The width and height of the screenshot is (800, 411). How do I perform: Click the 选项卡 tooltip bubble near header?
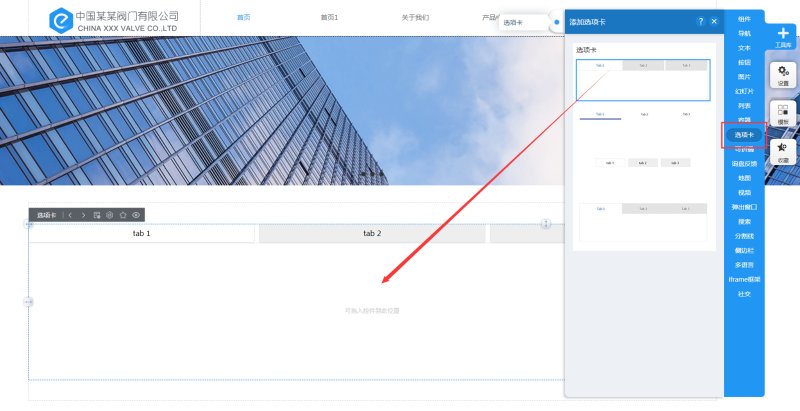point(523,22)
